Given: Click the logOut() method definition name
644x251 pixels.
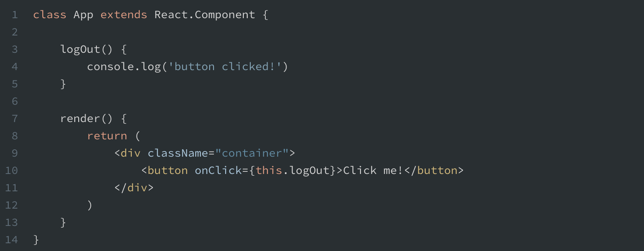Looking at the screenshot, I should pyautogui.click(x=80, y=49).
